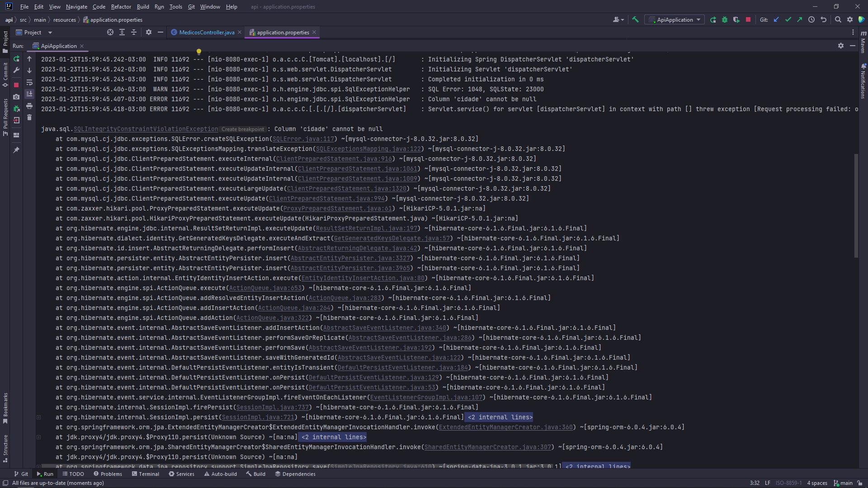Click the Git Push green arrow icon
This screenshot has width=868, height=488.
(x=800, y=19)
